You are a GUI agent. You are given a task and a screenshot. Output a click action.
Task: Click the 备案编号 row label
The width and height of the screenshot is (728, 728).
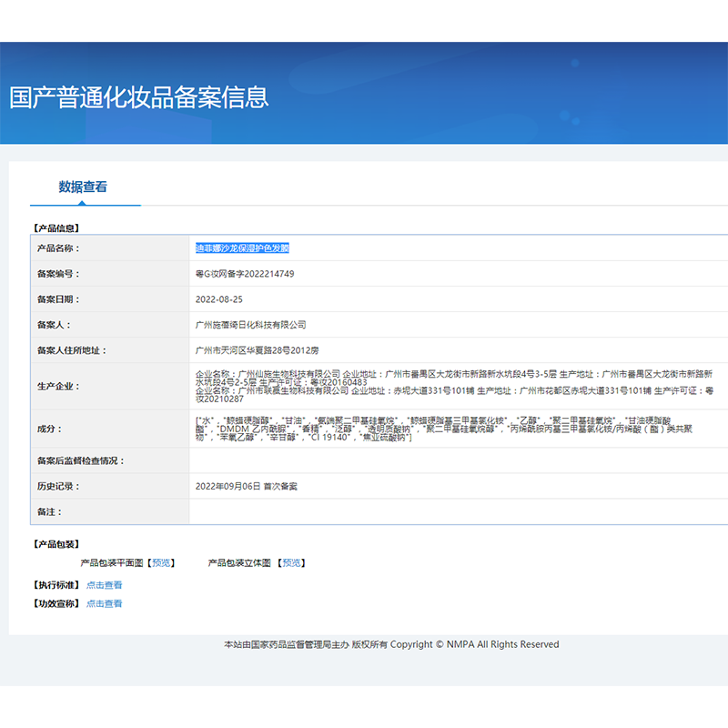(58, 274)
